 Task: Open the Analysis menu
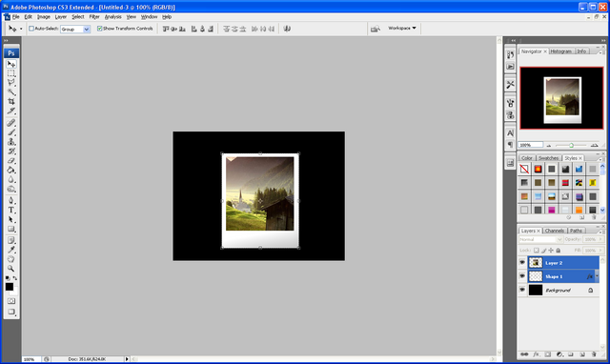click(112, 17)
